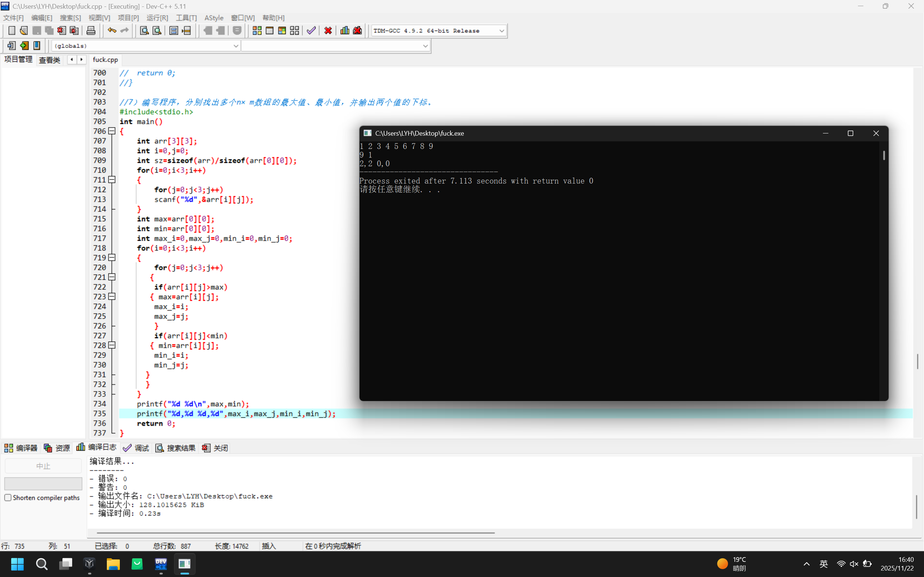Click the Compile icon with colored squares
Screen dimensions: 924x577
(x=257, y=31)
